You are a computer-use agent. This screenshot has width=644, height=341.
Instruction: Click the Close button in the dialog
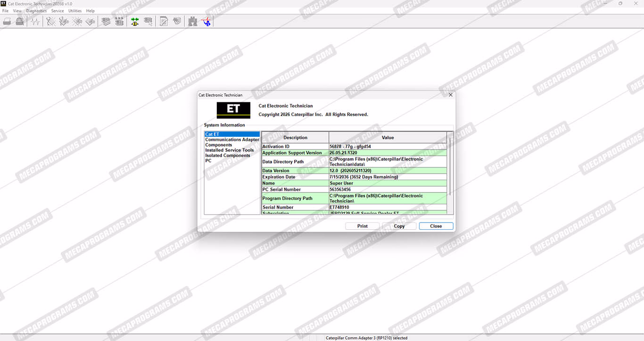click(x=436, y=226)
